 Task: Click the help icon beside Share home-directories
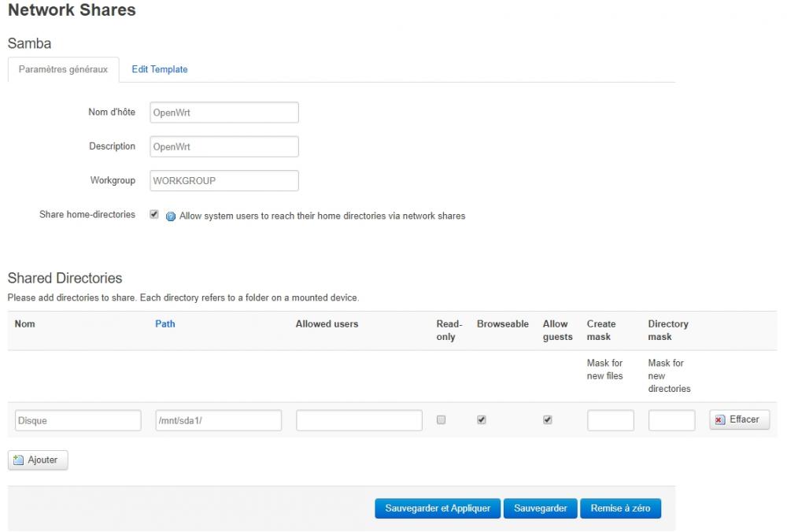tap(171, 216)
